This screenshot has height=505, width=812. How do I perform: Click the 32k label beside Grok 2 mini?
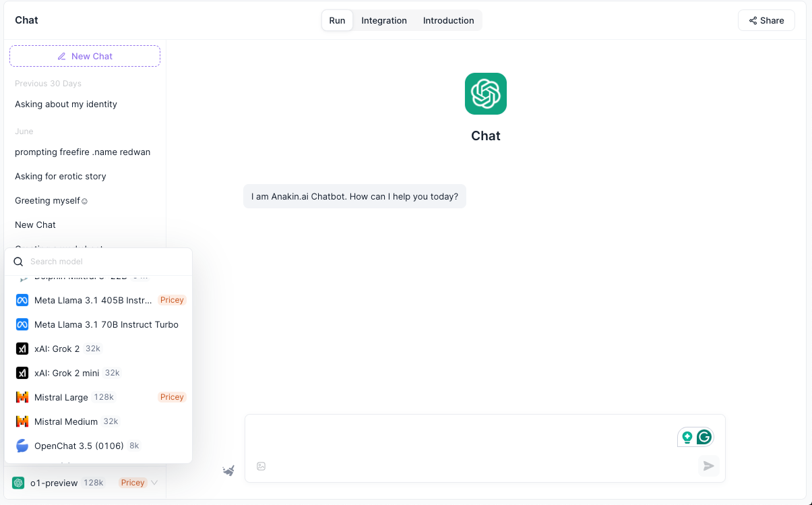(x=112, y=373)
